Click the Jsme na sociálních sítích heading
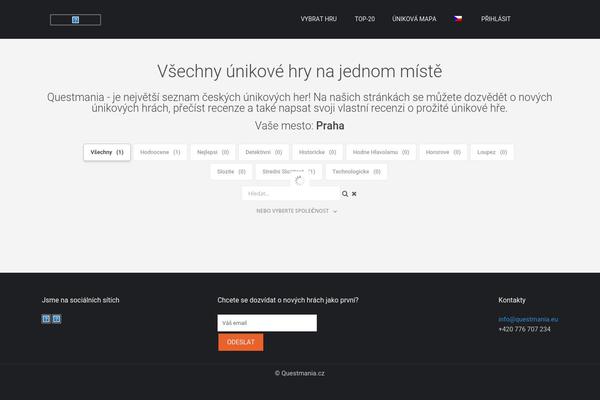The image size is (600, 400). 80,300
